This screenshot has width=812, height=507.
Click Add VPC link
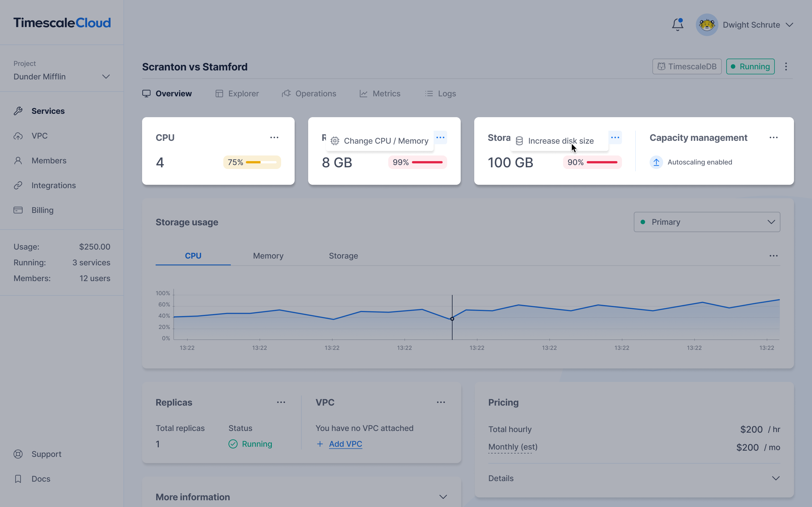345,443
